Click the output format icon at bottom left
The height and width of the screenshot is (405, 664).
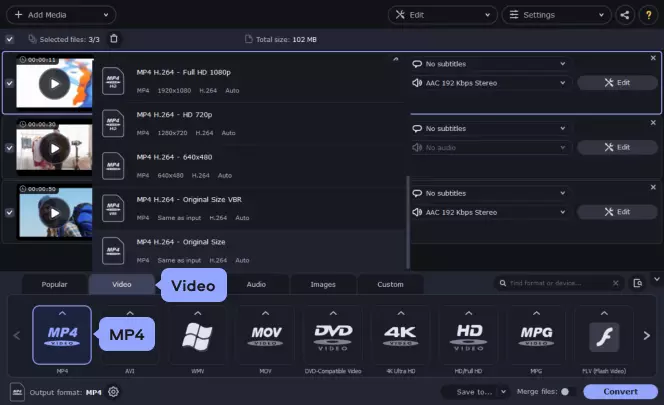click(x=17, y=392)
